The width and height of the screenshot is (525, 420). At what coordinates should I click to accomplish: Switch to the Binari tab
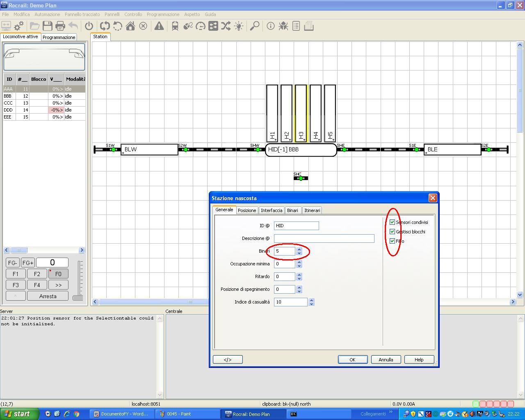tap(292, 210)
